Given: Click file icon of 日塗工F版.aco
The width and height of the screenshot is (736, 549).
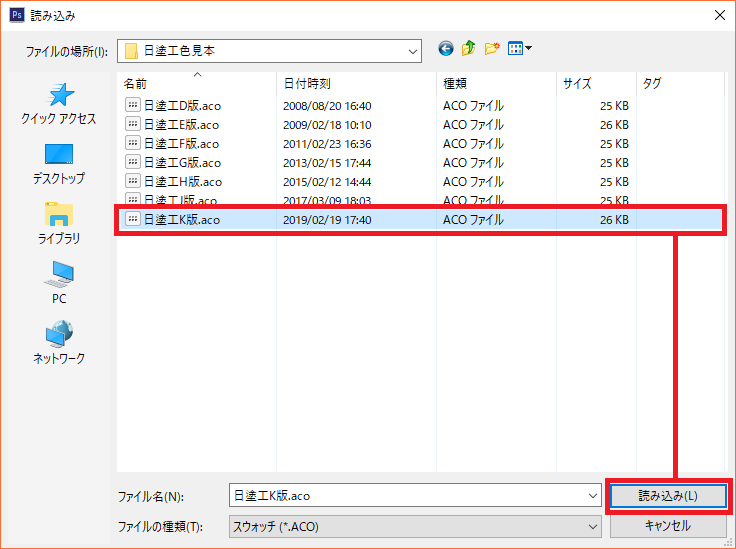Looking at the screenshot, I should (133, 143).
